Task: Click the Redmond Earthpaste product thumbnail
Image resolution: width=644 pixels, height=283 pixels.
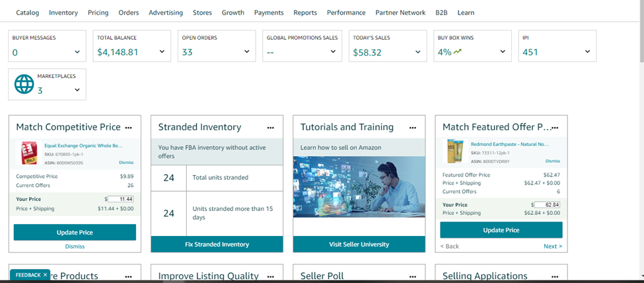Action: click(455, 151)
